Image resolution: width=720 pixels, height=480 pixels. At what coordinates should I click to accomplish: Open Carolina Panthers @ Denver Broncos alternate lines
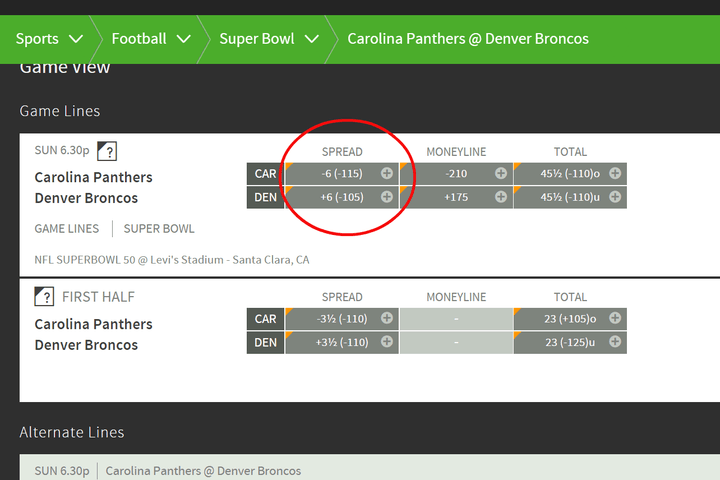point(203,471)
